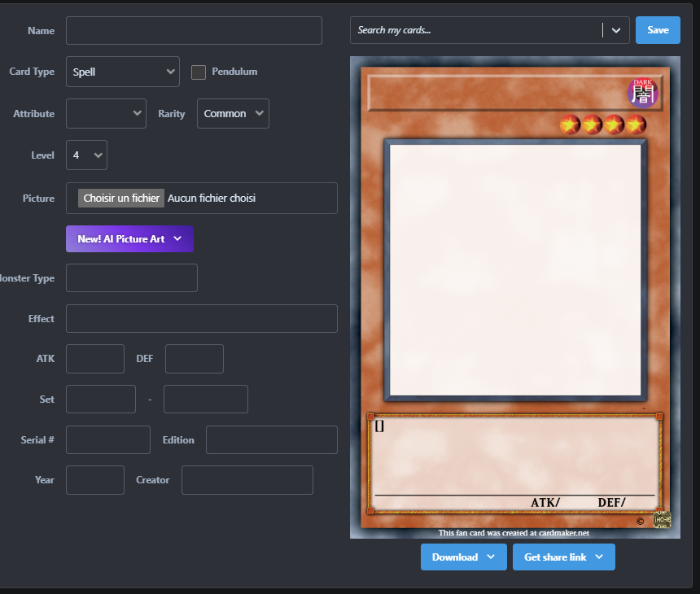Open the Rarity dropdown showing Common
This screenshot has height=594, width=700.
pos(233,113)
